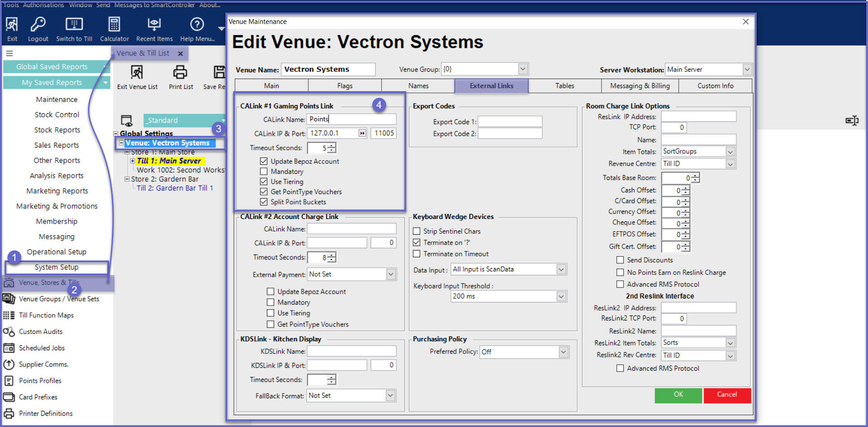Open Keyboard Input Threshold dropdown
Screen dimensions: 868x427
point(561,297)
